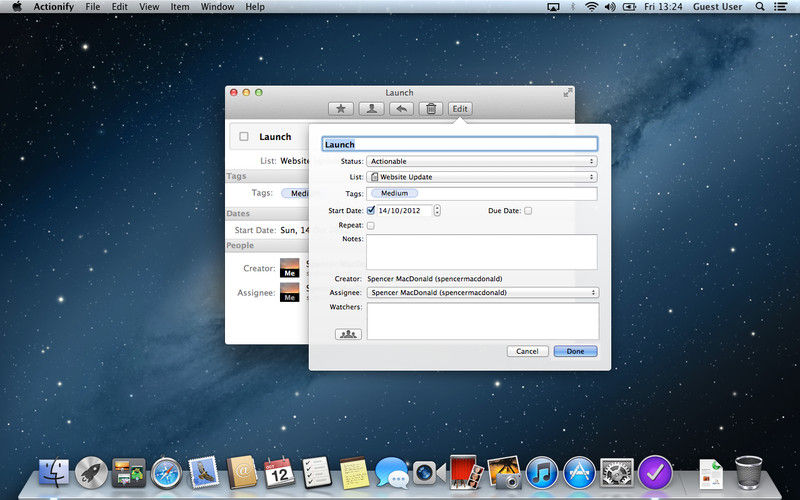Open Reminders checklist in dock
800x500 pixels.
(316, 472)
